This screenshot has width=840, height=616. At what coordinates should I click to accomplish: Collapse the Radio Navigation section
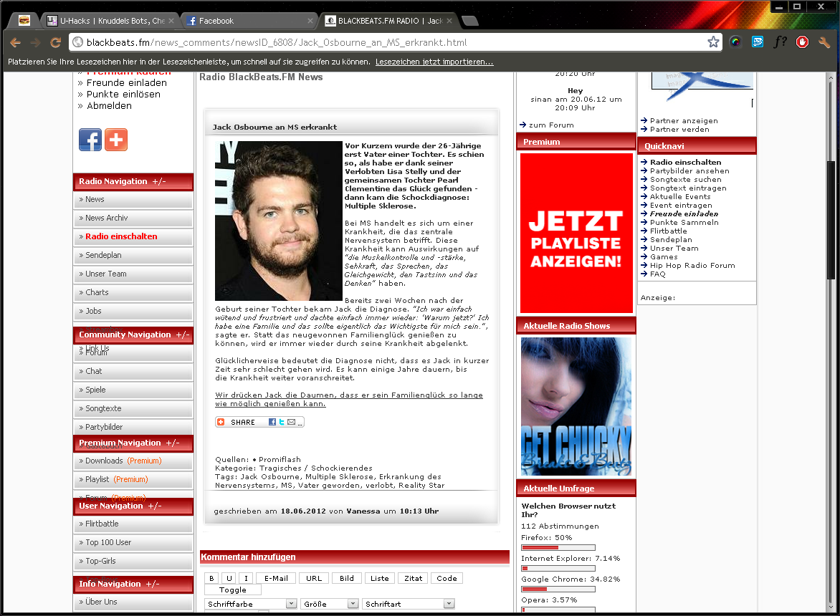point(159,181)
